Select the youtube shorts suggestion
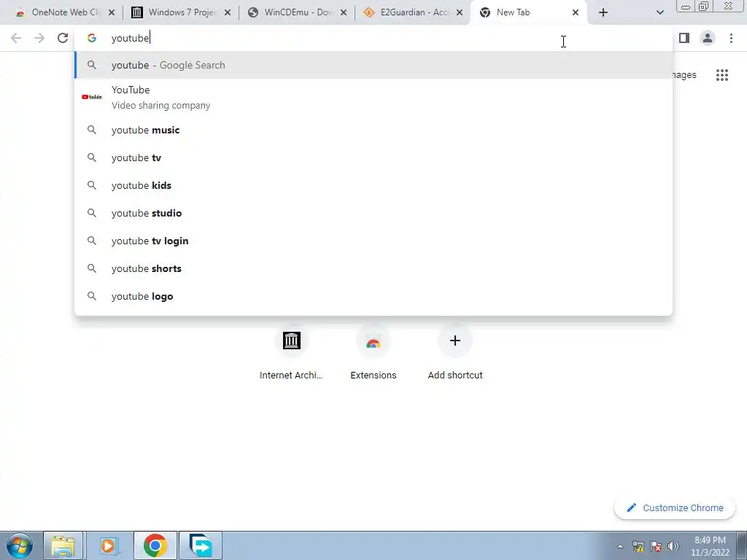747x560 pixels. point(373,268)
